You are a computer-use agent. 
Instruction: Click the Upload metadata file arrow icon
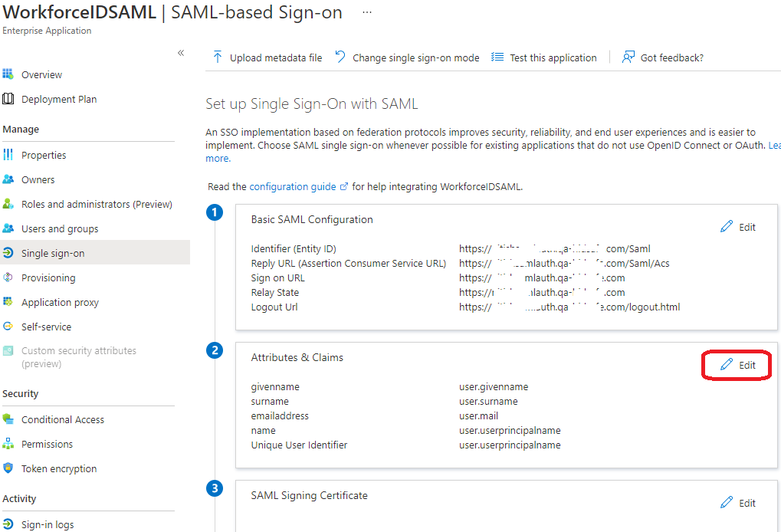click(218, 57)
